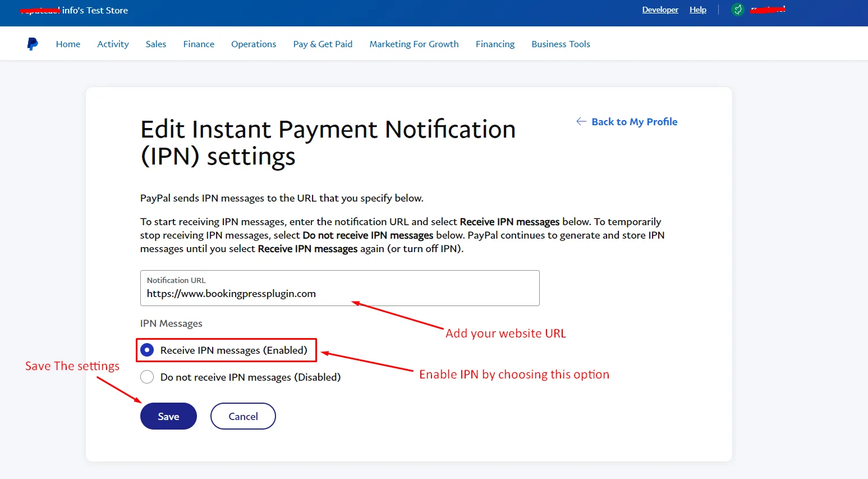Open the Help link
868x479 pixels.
(698, 10)
